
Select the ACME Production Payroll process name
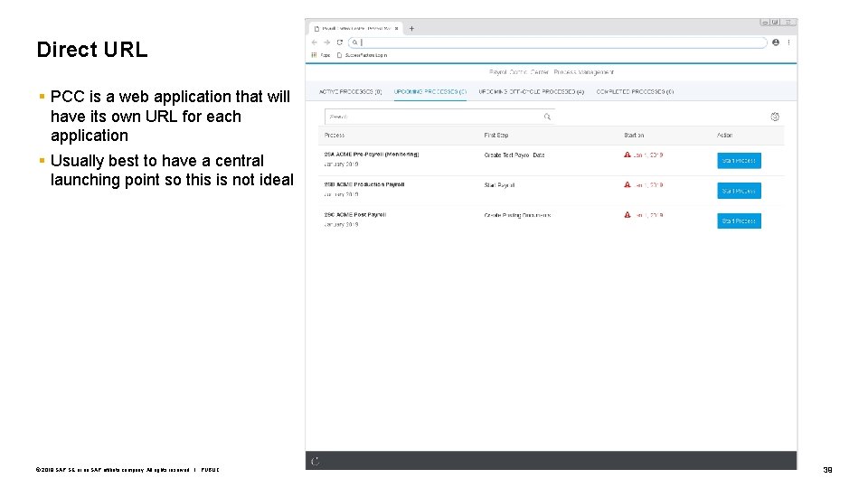pyautogui.click(x=364, y=184)
